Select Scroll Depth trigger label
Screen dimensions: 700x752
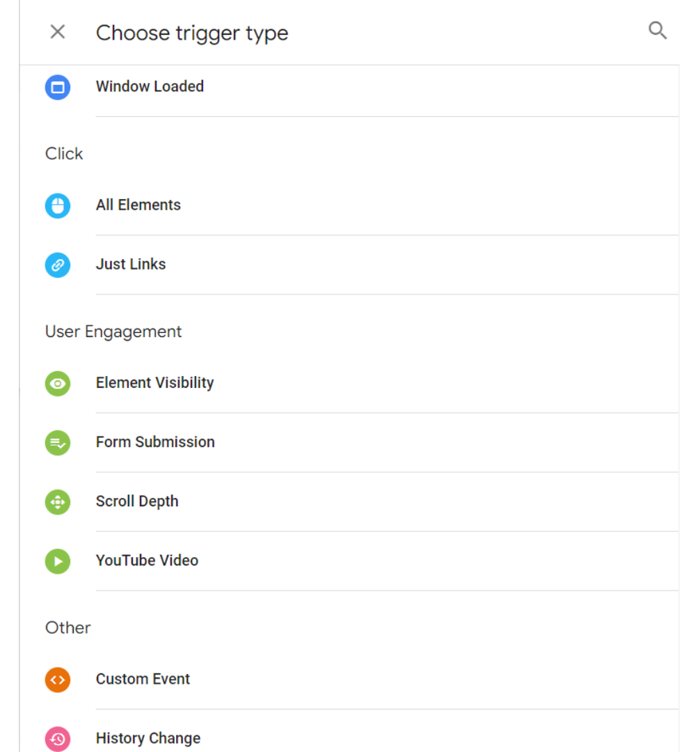coord(137,501)
